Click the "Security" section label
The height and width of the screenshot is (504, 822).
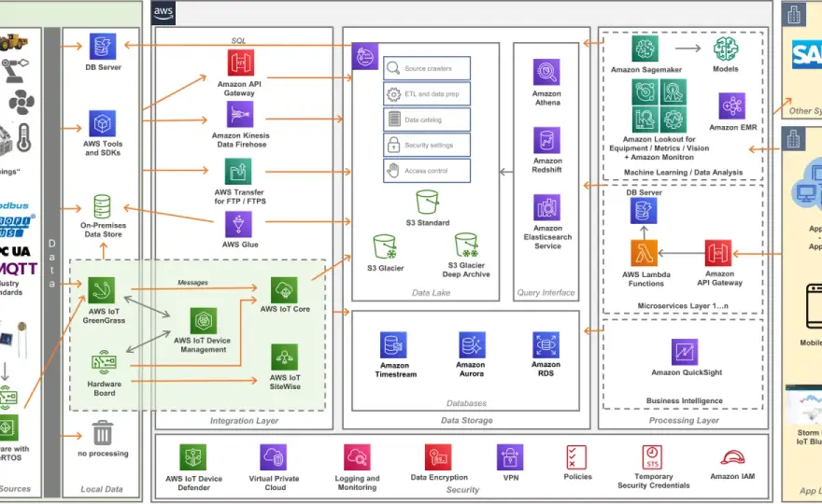click(x=462, y=490)
